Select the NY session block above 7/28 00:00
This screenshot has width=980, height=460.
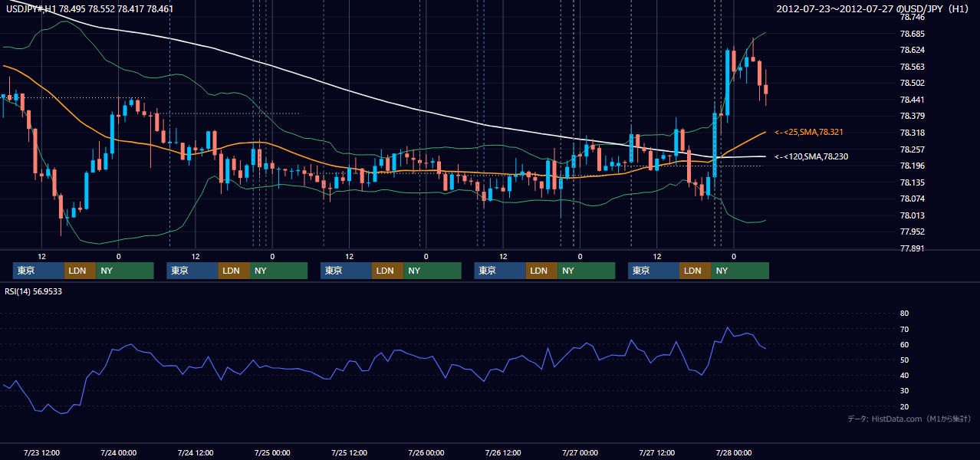[x=740, y=271]
